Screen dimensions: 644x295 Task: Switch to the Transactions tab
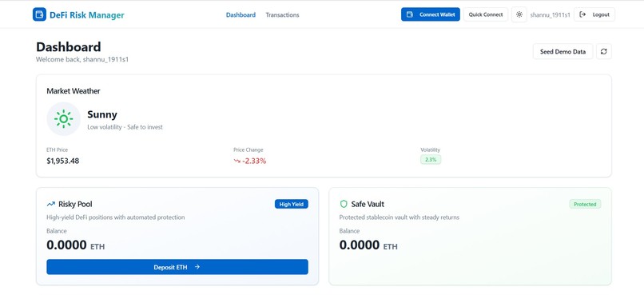click(282, 15)
